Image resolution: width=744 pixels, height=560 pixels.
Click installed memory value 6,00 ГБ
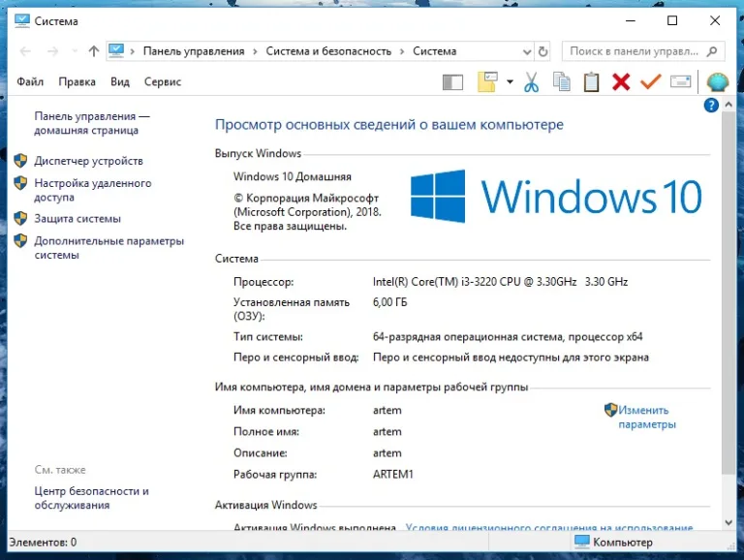click(389, 302)
